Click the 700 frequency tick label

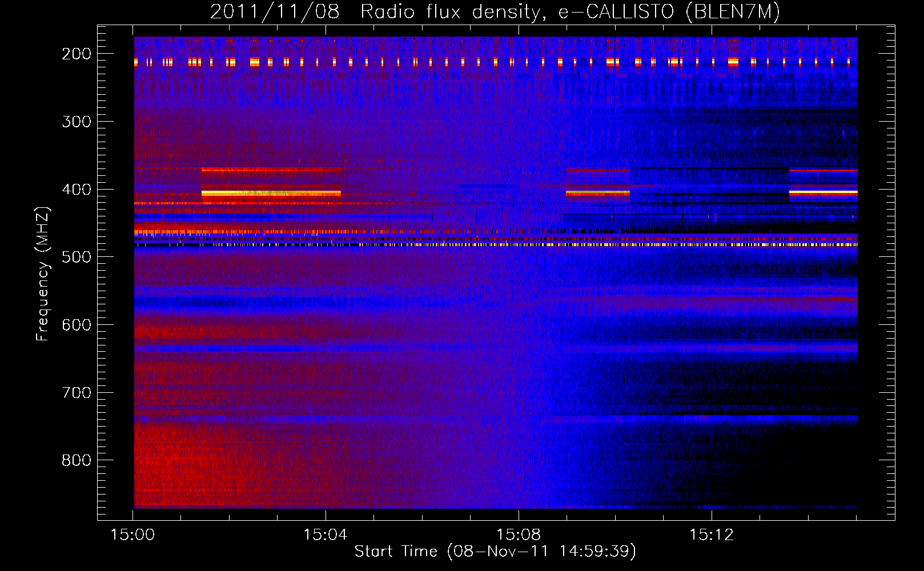pos(76,393)
